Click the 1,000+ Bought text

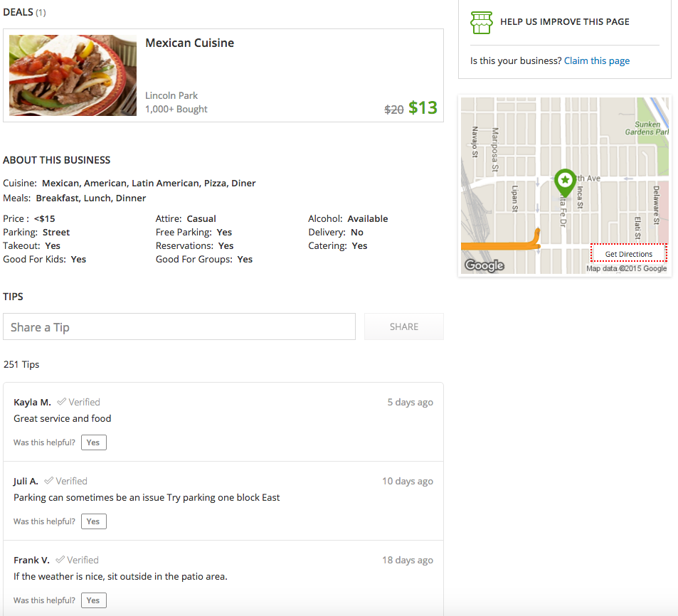tap(176, 109)
